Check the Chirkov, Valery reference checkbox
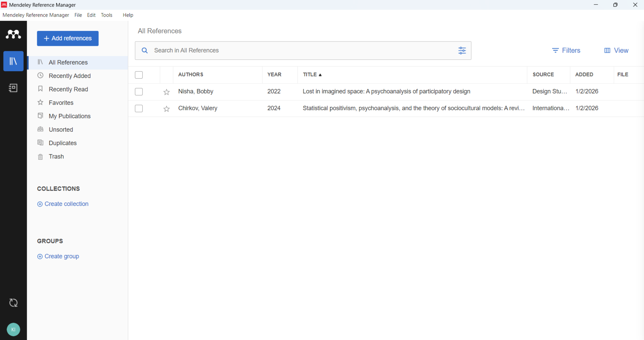The width and height of the screenshot is (644, 340). (x=139, y=109)
